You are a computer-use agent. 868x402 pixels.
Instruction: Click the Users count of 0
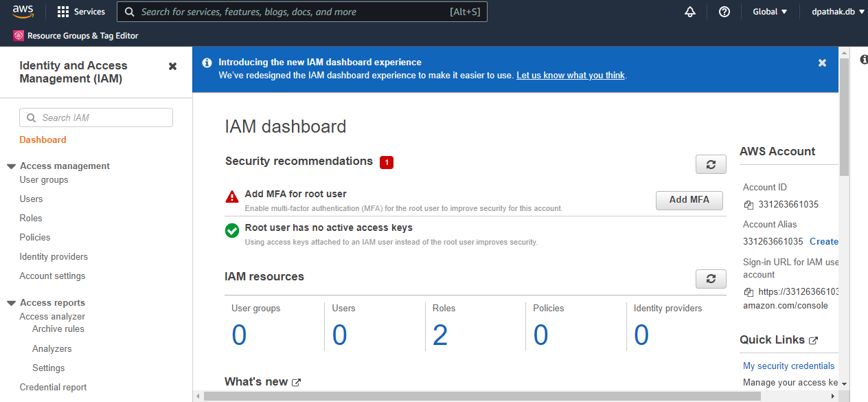click(340, 335)
